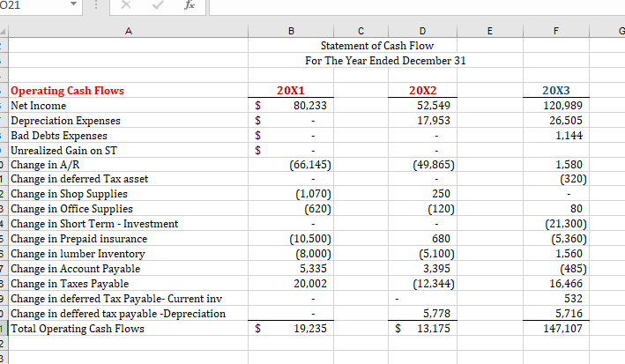The width and height of the screenshot is (625, 364).
Task: Select 'Change in Short Term - Investment' cell
Action: [129, 224]
